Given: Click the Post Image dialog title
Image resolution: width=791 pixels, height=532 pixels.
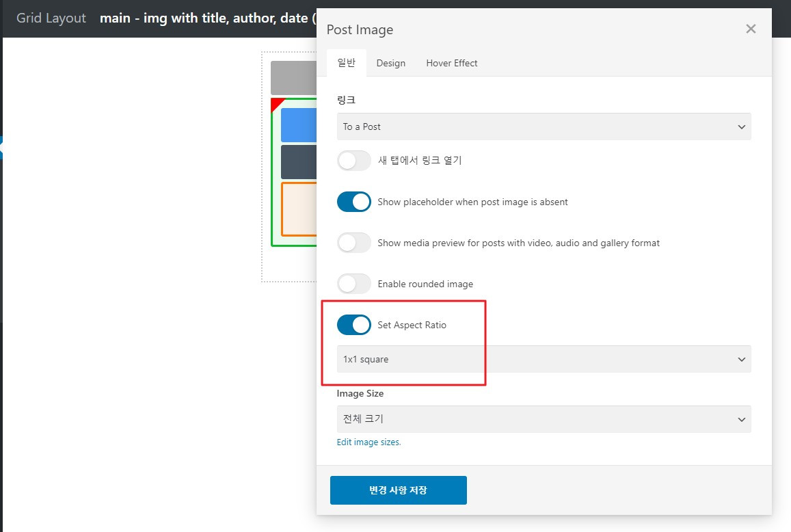Looking at the screenshot, I should [x=360, y=30].
